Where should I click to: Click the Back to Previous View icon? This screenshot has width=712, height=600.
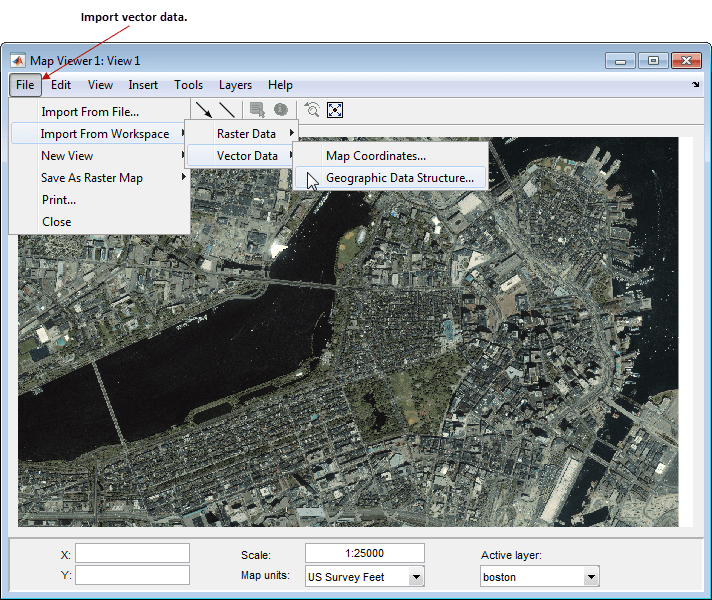pyautogui.click(x=312, y=110)
